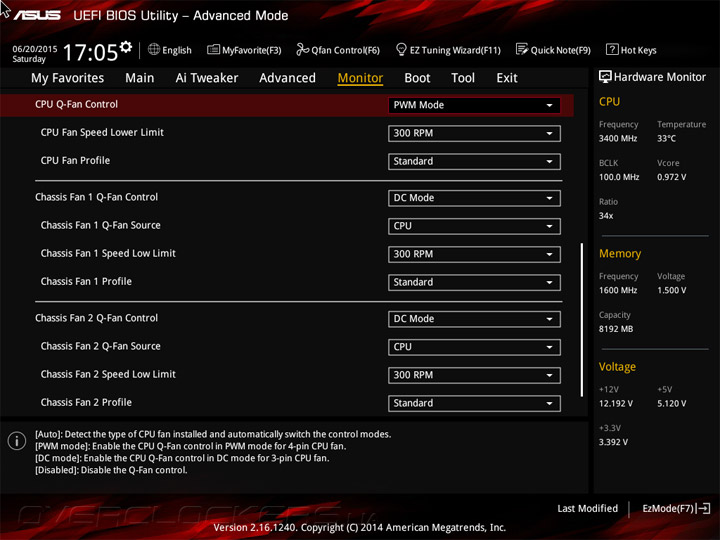This screenshot has width=720, height=540.
Task: Select Chassis Fan 1 Speed Low Limit label
Action: coord(108,253)
